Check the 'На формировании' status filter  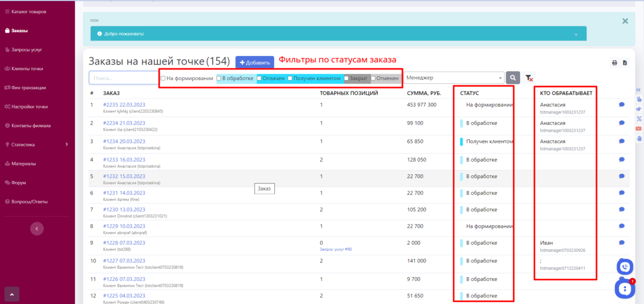[163, 78]
